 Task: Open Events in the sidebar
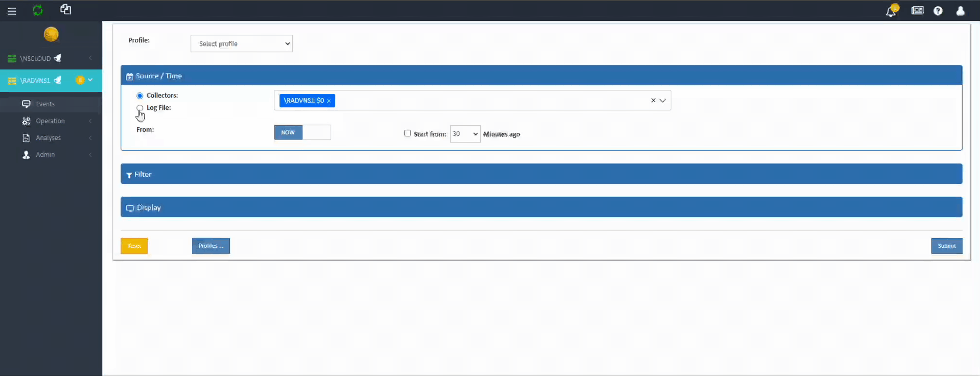click(45, 104)
